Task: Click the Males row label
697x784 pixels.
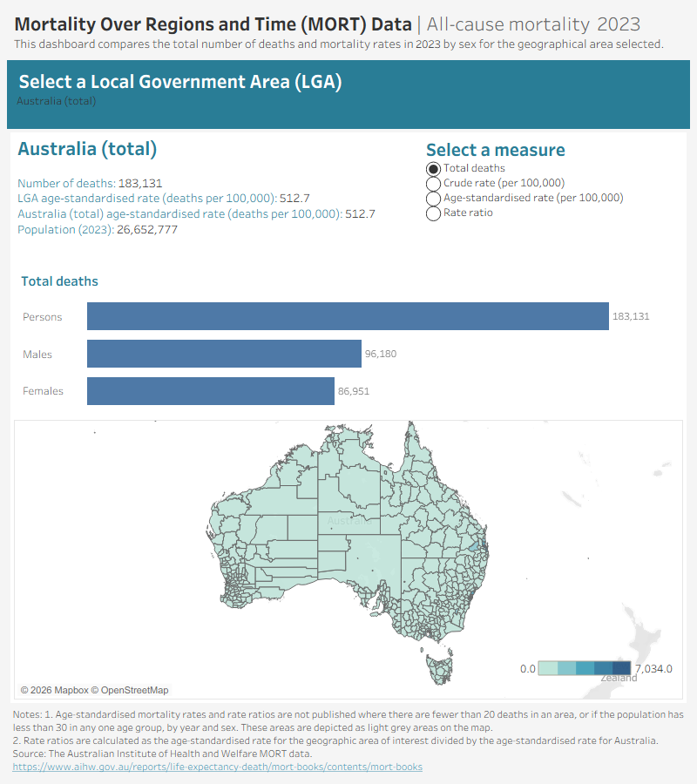Action: tap(37, 355)
